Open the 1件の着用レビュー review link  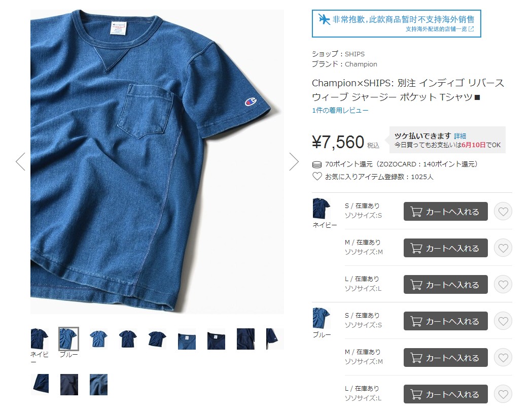pyautogui.click(x=340, y=110)
